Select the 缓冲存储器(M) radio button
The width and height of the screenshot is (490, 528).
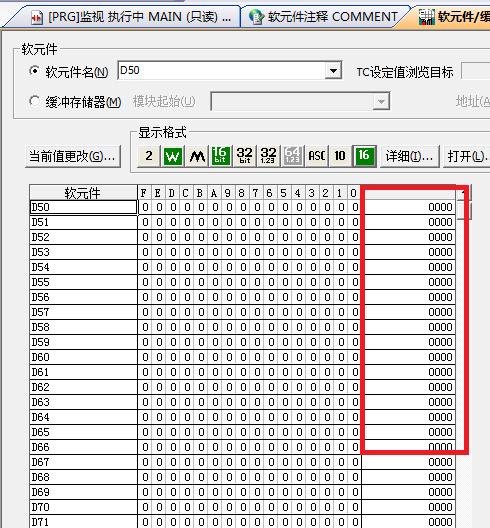[34, 101]
